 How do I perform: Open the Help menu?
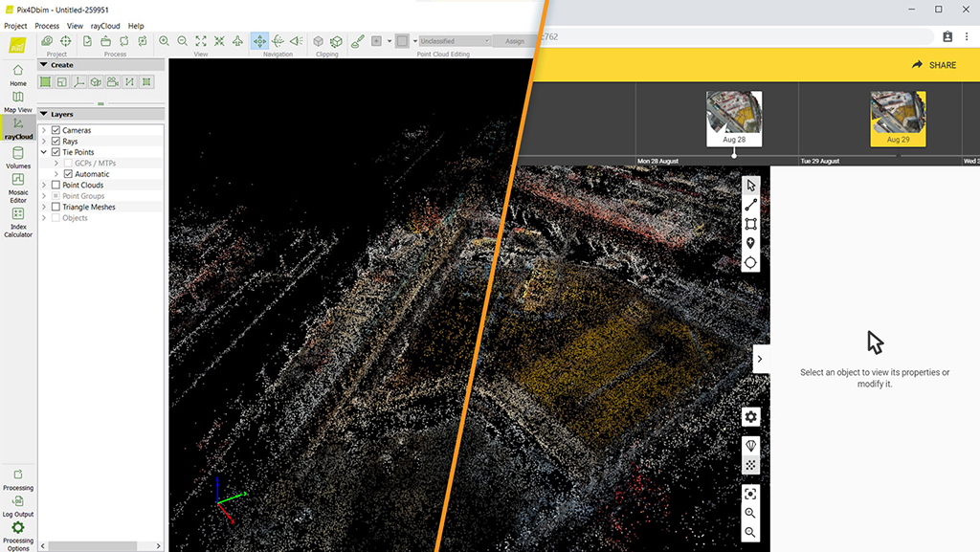(x=136, y=26)
